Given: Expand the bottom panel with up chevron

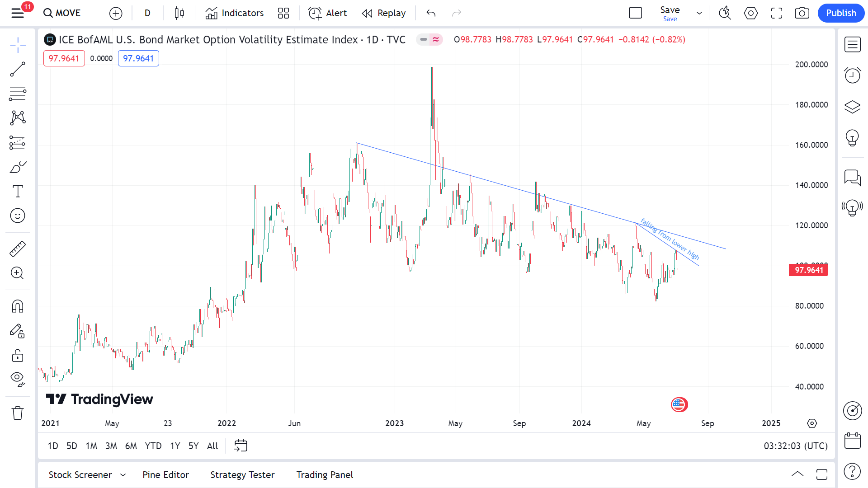Looking at the screenshot, I should point(797,474).
